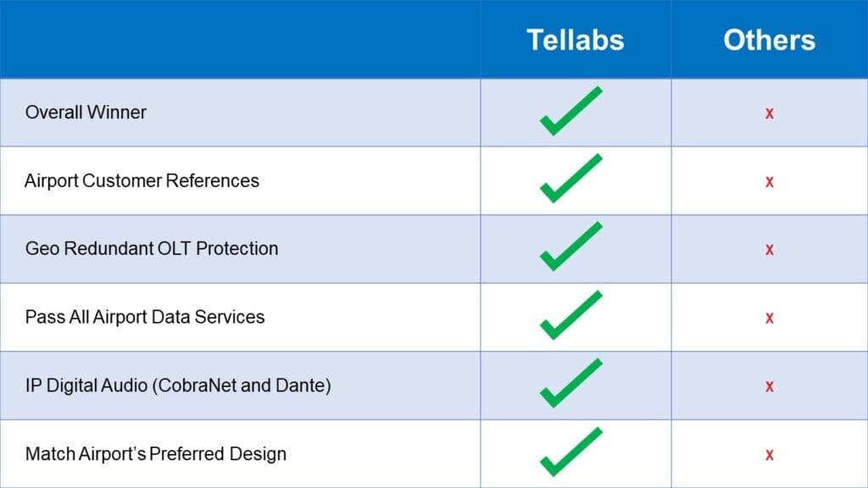Click the green checkmark for Overall Winner

pyautogui.click(x=570, y=111)
